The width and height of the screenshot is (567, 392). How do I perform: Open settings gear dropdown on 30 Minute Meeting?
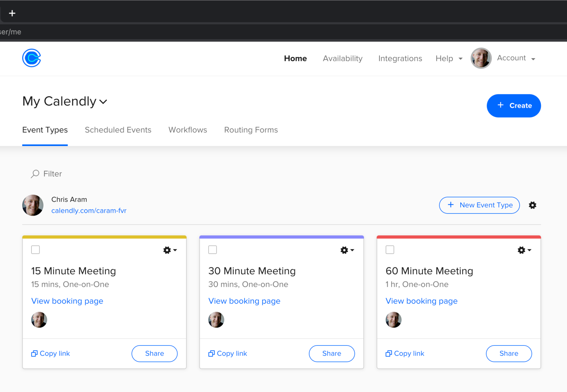click(x=347, y=250)
